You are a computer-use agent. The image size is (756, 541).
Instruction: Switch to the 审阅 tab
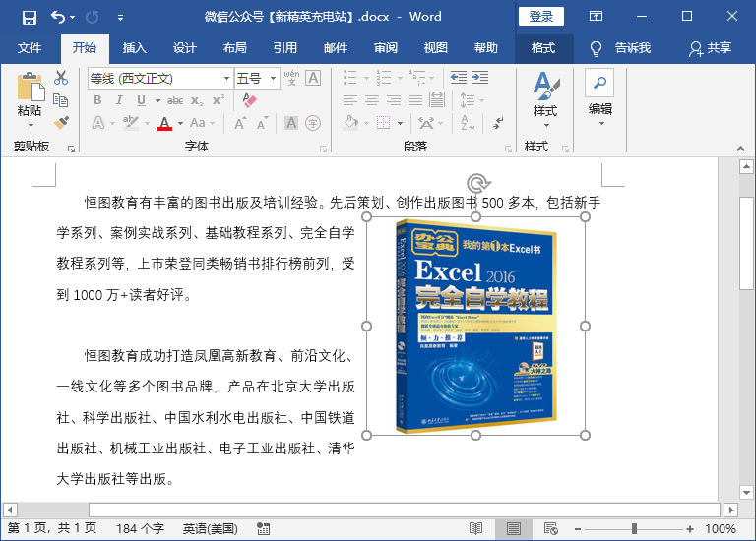385,48
